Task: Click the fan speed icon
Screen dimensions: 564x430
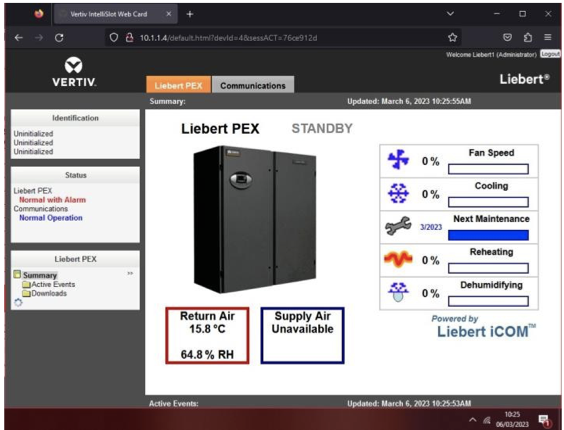Action: [x=398, y=159]
